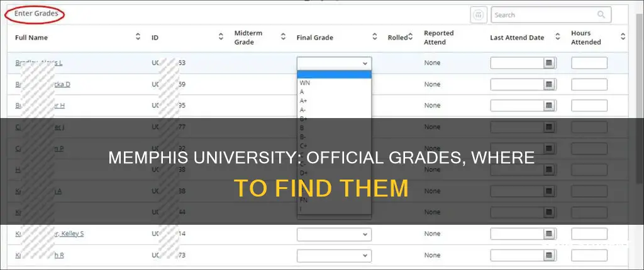Open student link ending in Kelley S
Screen dimensions: 644x270
tap(50, 234)
